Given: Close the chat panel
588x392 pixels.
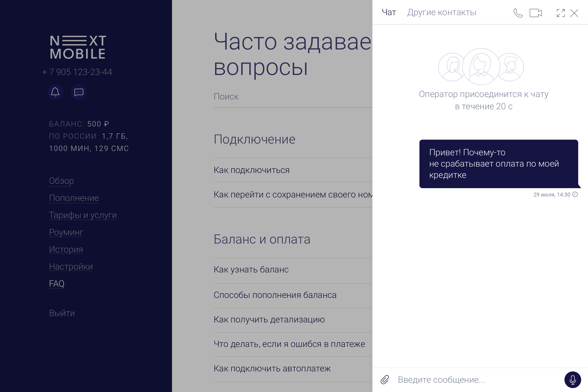Looking at the screenshot, I should 574,13.
